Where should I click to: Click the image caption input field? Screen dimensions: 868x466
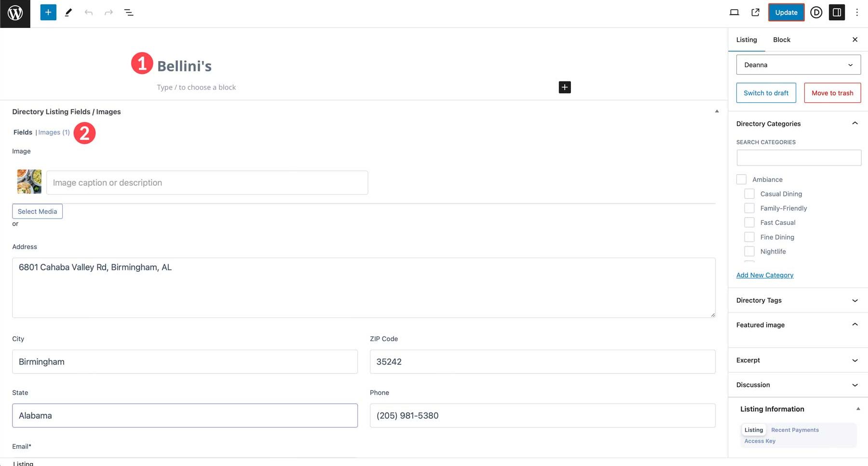(207, 182)
